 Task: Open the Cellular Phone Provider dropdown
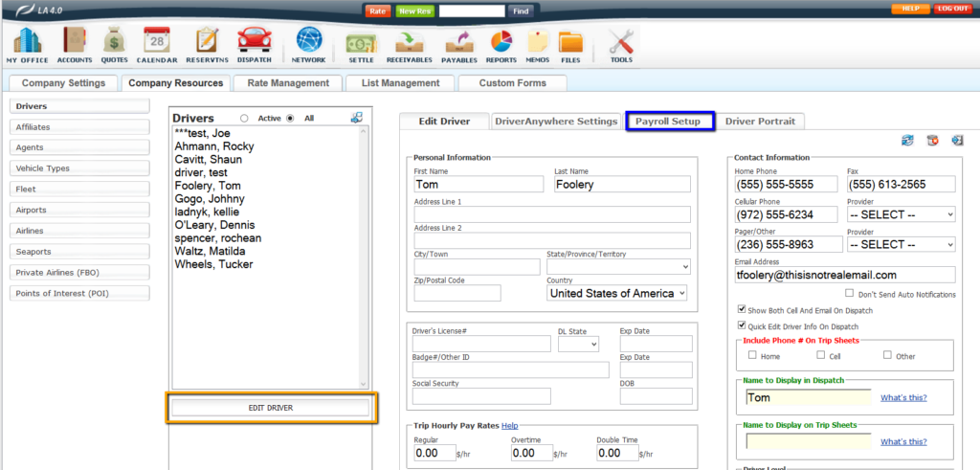[902, 215]
